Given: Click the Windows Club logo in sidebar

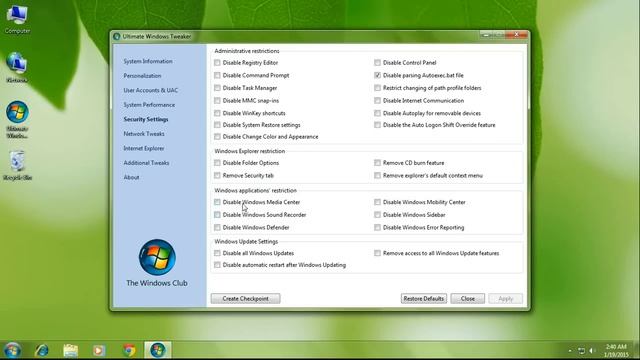Looking at the screenshot, I should 157,257.
